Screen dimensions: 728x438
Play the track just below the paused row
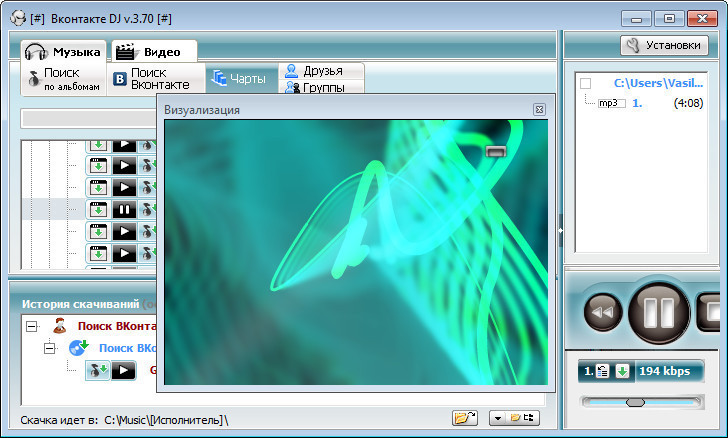click(x=124, y=231)
